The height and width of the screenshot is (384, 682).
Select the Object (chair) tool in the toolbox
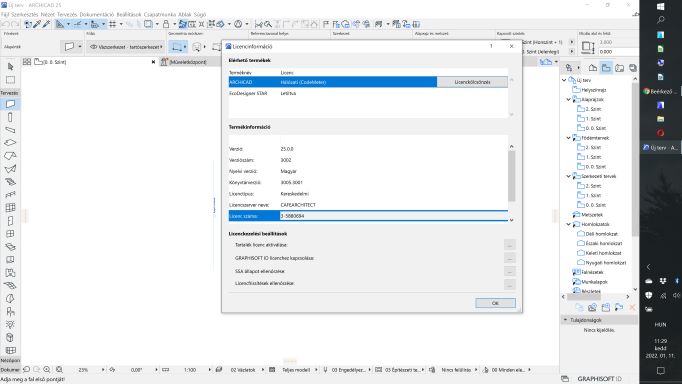pos(10,311)
